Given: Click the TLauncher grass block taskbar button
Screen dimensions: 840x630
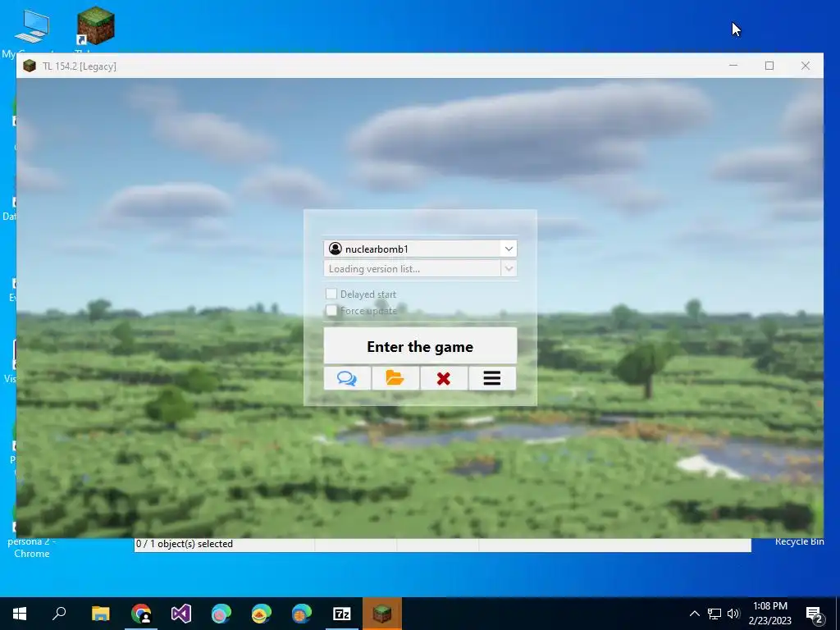Looking at the screenshot, I should (x=382, y=614).
